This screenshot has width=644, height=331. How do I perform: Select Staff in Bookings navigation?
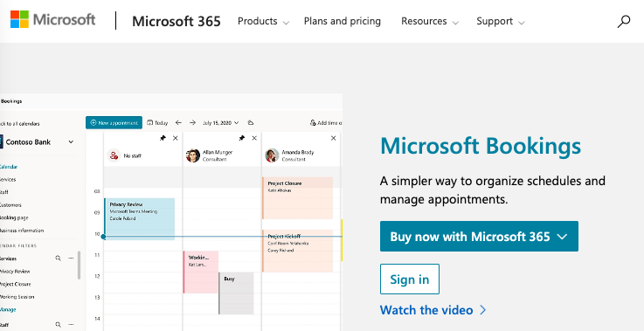point(4,192)
